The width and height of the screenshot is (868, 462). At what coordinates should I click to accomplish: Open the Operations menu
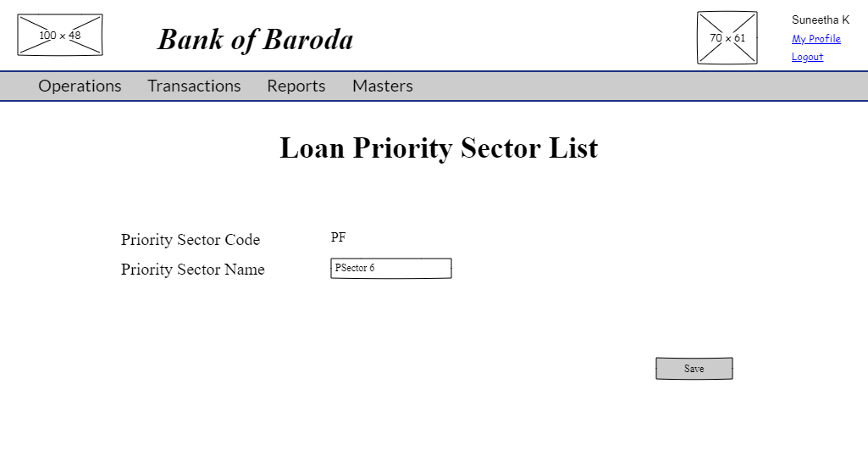pos(80,86)
